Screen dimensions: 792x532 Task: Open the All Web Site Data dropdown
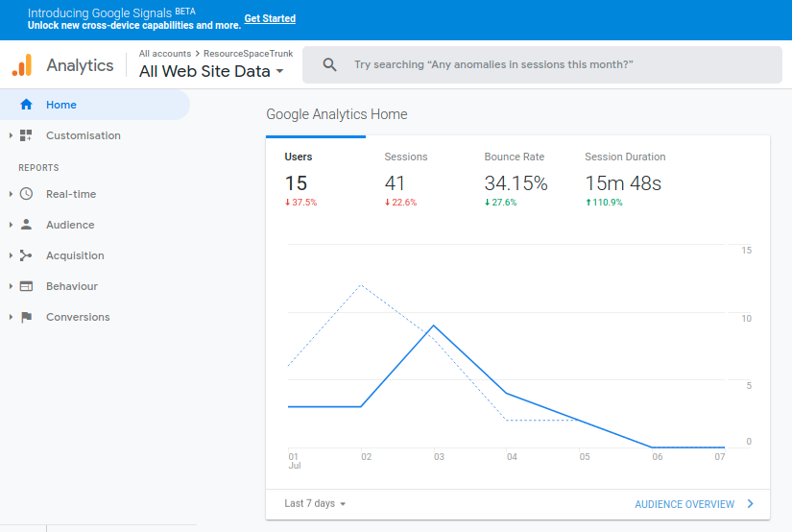tap(211, 71)
